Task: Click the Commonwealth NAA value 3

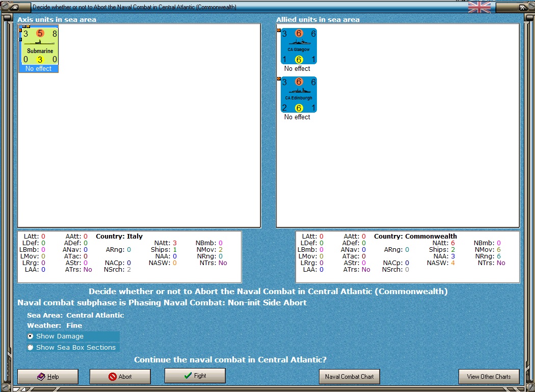Action: [x=453, y=256]
